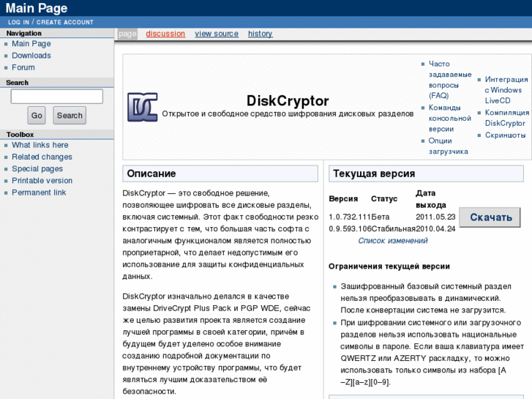Click the release date 2011.05.23
This screenshot has width=532, height=399.
click(435, 217)
